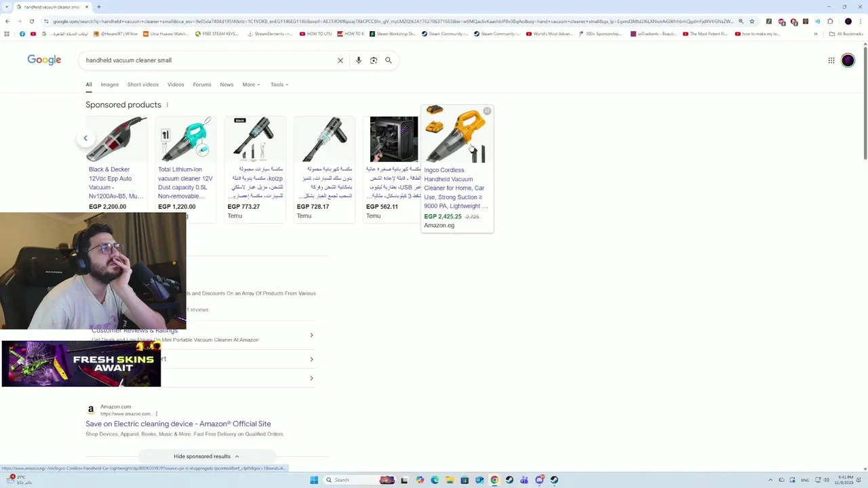The image size is (868, 488).
Task: Go to the Google logo homepage
Action: coord(44,60)
